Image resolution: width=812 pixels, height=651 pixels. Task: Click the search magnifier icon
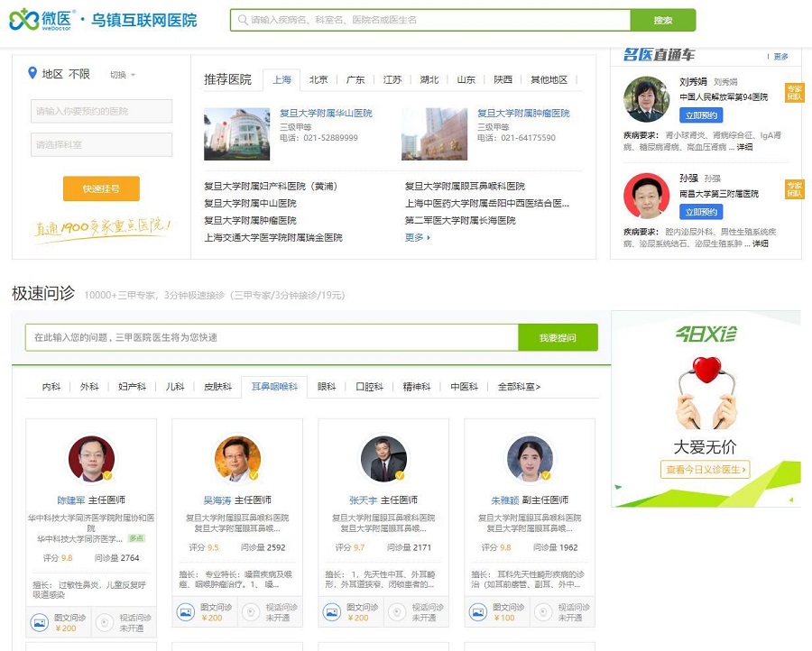point(243,20)
